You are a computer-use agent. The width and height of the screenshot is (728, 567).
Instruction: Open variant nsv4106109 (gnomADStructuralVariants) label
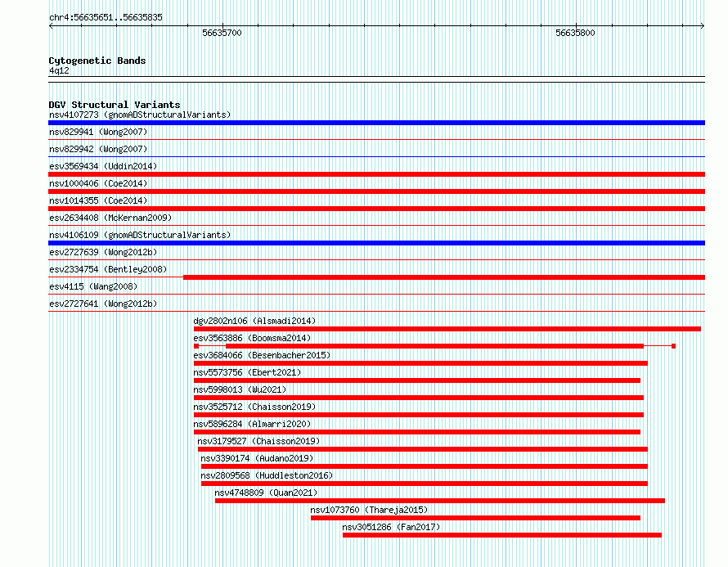tap(140, 235)
